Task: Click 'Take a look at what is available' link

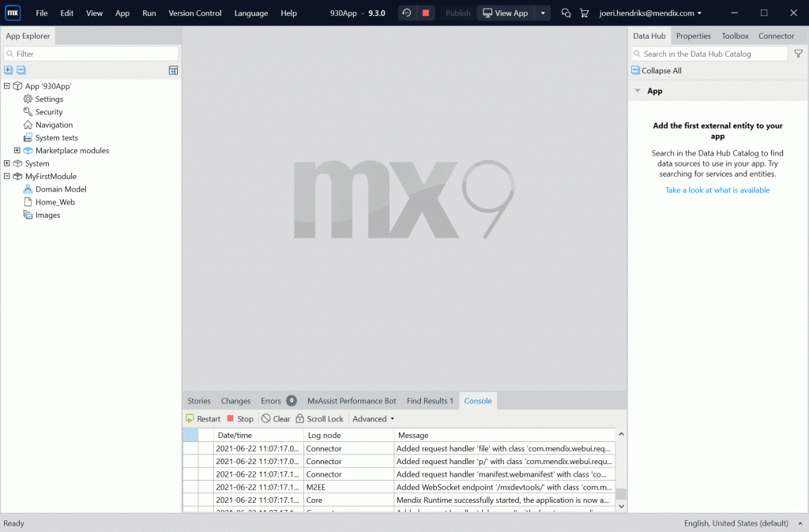Action: 717,190
